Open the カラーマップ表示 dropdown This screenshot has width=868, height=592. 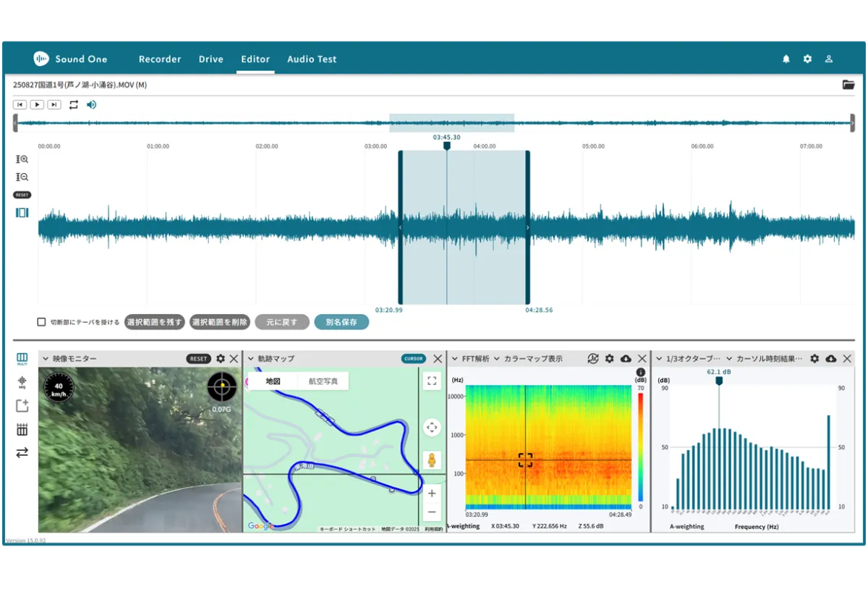(497, 359)
